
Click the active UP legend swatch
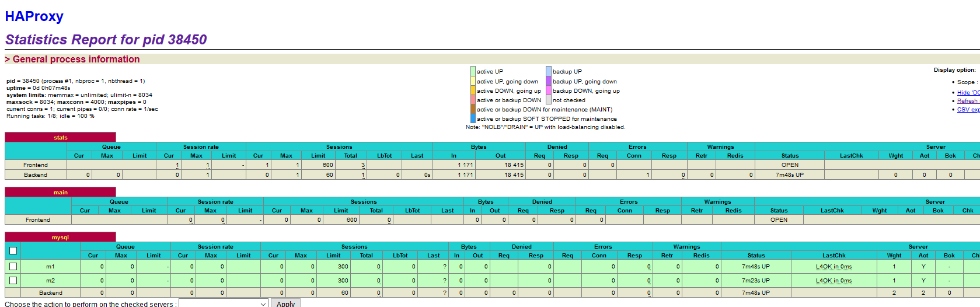(x=473, y=71)
